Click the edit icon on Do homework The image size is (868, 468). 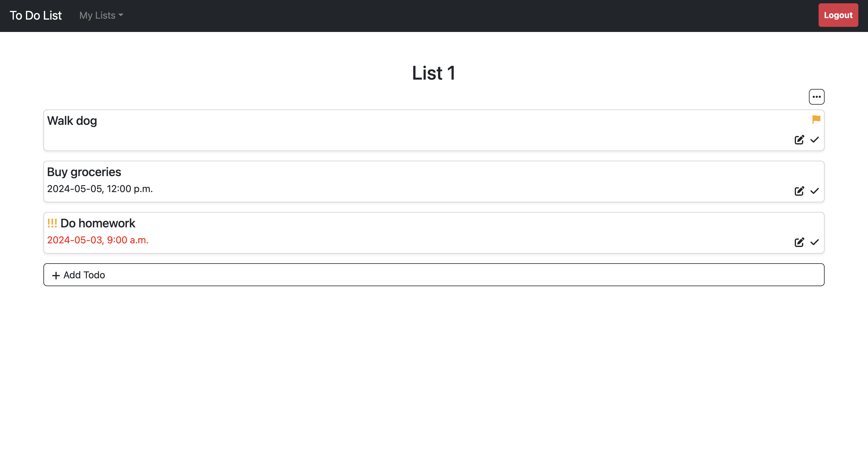click(x=800, y=242)
